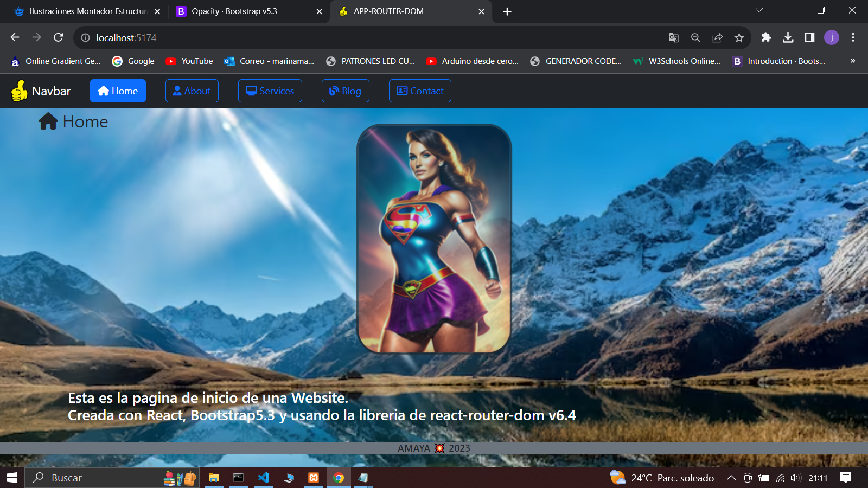Viewport: 868px width, 488px height.
Task: Go back in browser history
Action: 15,37
